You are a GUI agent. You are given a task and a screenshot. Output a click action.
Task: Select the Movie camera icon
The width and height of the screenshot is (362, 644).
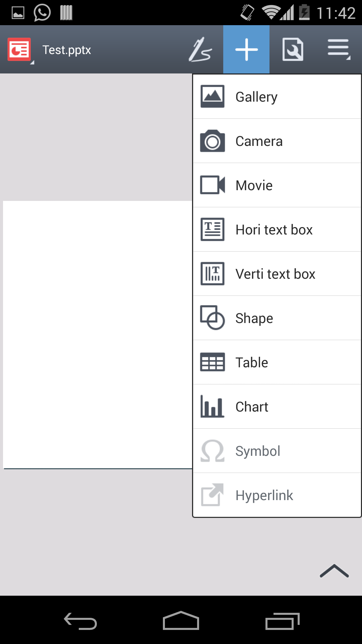[213, 185]
